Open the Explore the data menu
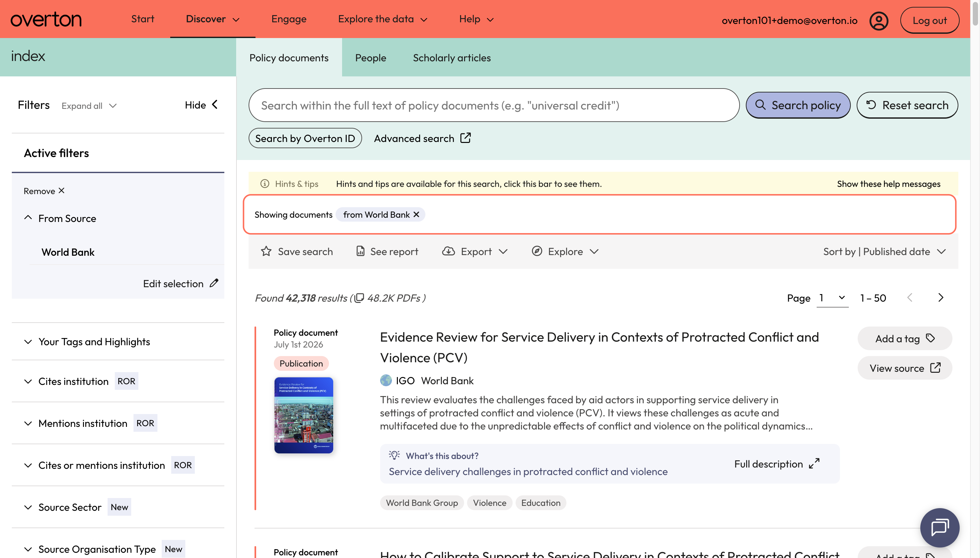This screenshot has height=558, width=980. 382,19
